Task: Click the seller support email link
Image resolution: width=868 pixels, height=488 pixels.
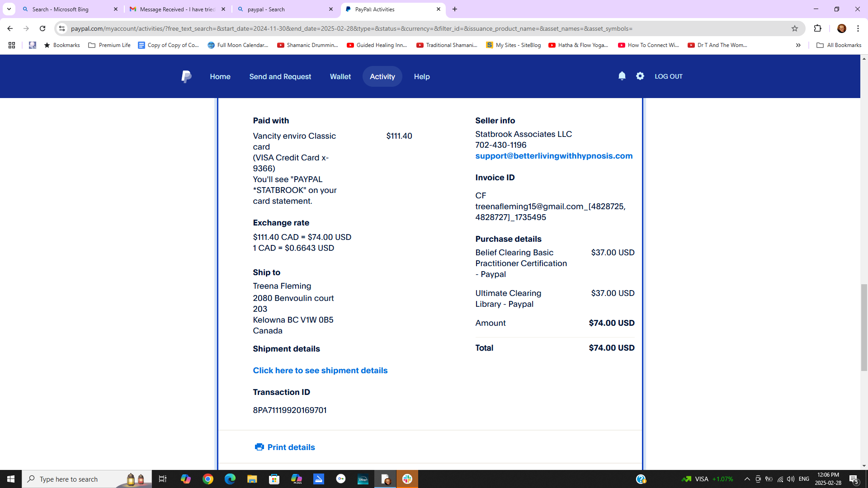Action: click(x=554, y=156)
